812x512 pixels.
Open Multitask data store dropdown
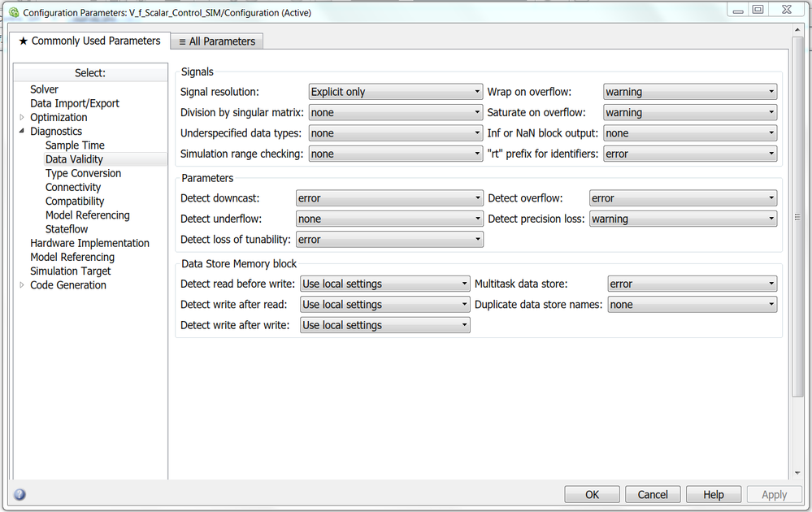pos(693,284)
